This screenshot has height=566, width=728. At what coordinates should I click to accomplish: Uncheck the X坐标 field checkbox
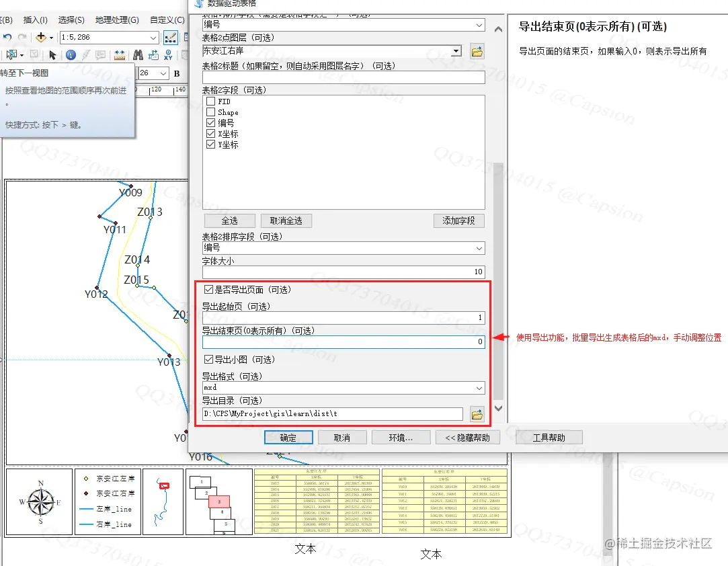[x=211, y=134]
